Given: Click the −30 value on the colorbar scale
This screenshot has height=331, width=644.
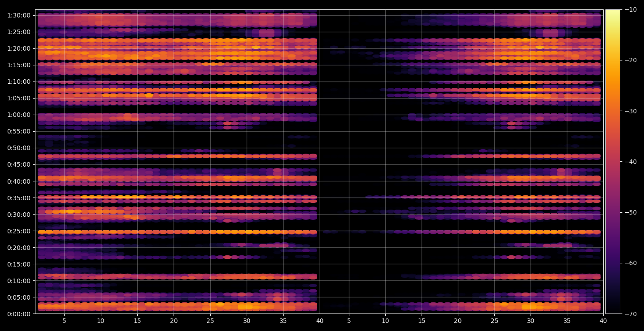Looking at the screenshot, I should point(631,111).
